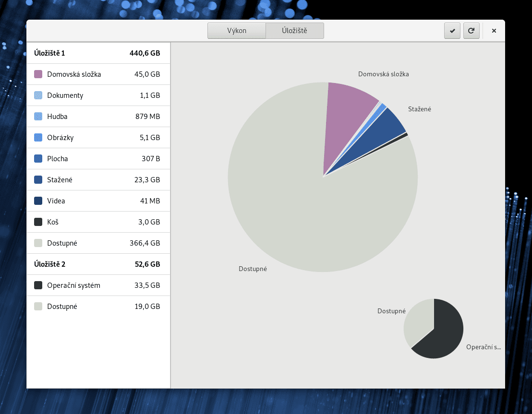This screenshot has height=414, width=532.
Task: Click the blue square icon next to Stažené
Action: pyautogui.click(x=39, y=179)
